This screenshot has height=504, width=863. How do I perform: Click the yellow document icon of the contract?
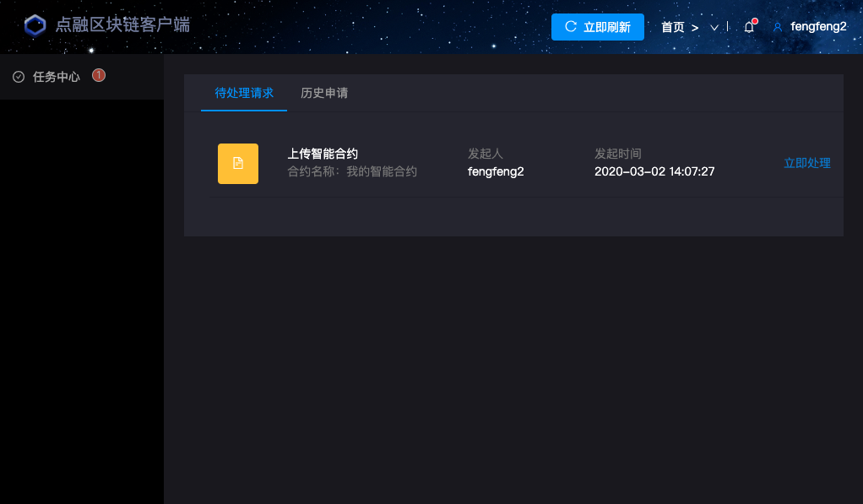(238, 164)
